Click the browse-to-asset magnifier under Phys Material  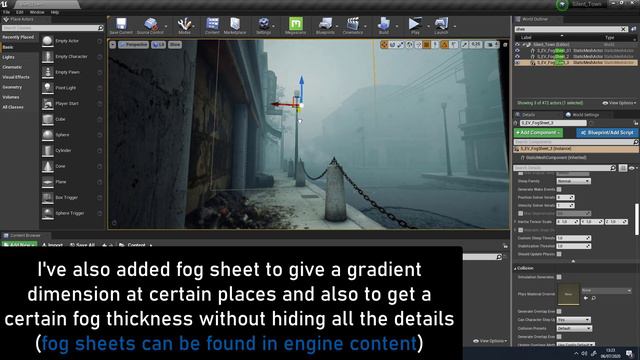tap(593, 298)
